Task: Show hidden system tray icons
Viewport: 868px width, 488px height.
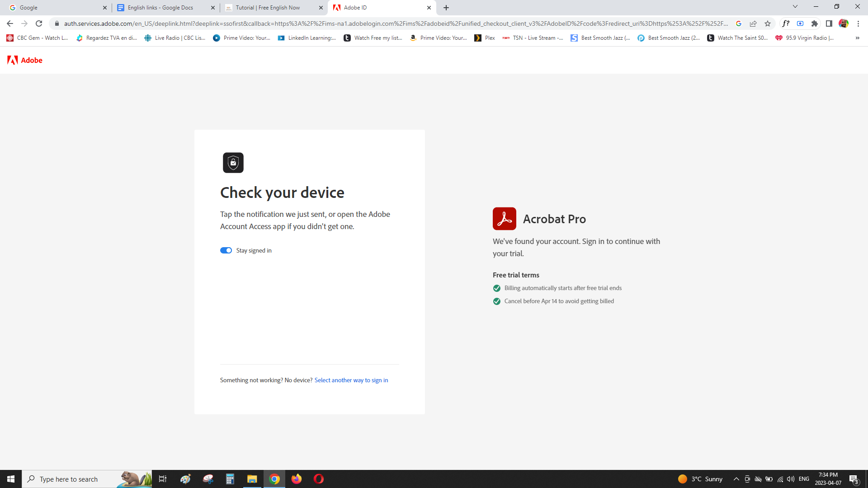Action: tap(736, 479)
